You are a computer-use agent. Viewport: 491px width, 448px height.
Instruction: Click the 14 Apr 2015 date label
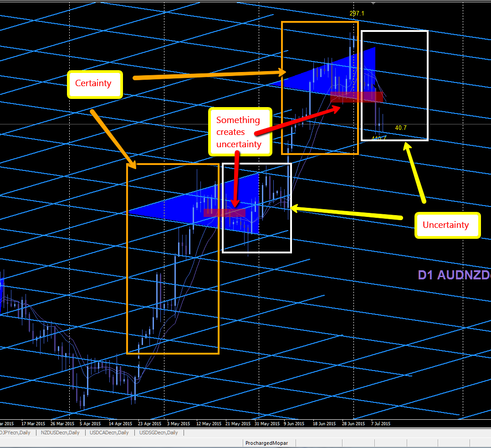click(x=121, y=423)
